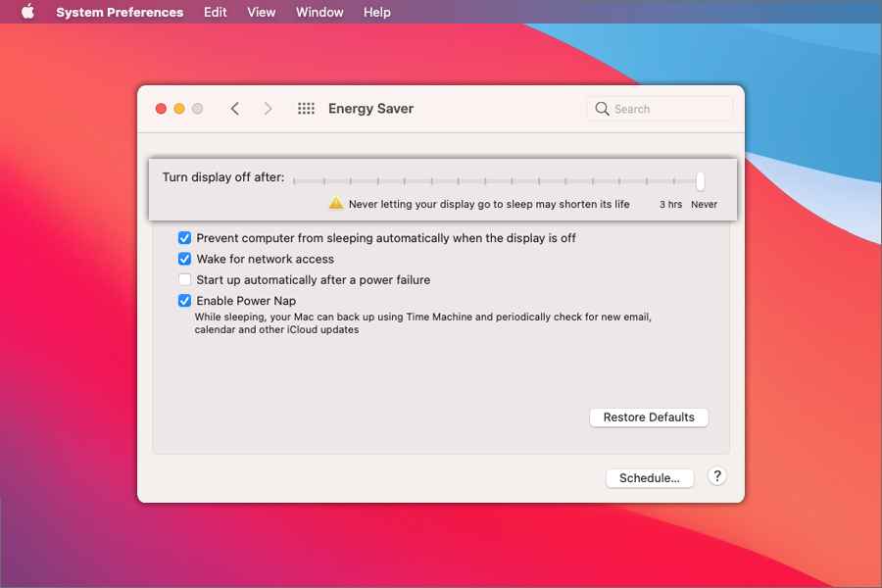Click the display sleep slider thumb
This screenshot has height=588, width=882.
coord(700,181)
